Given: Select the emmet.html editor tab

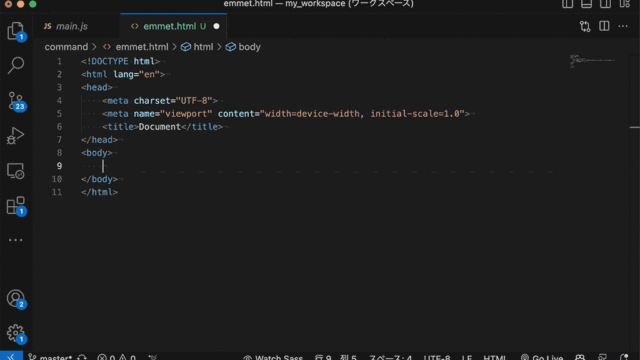Looking at the screenshot, I should 173,27.
